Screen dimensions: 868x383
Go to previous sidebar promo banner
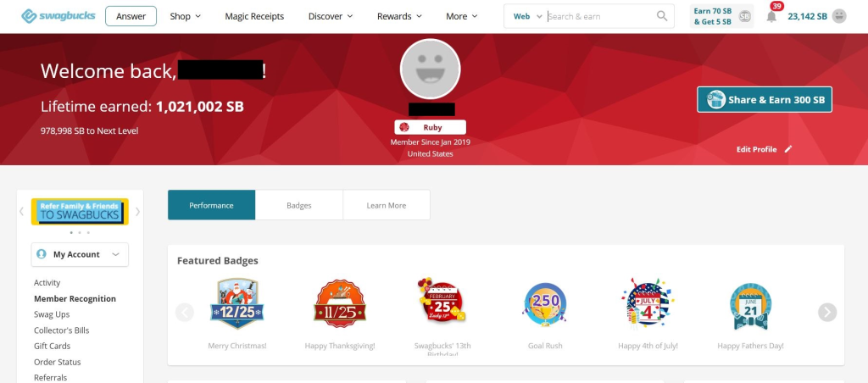(x=21, y=212)
